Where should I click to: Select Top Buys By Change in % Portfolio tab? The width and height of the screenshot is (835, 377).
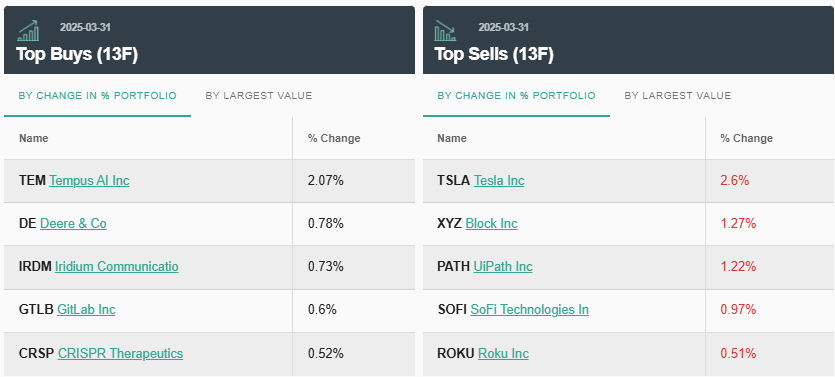pyautogui.click(x=97, y=96)
